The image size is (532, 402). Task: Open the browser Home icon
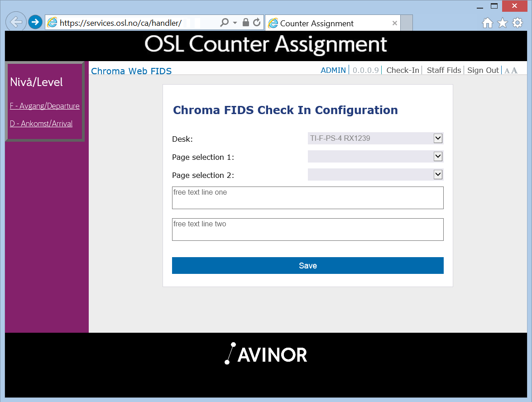pyautogui.click(x=488, y=23)
